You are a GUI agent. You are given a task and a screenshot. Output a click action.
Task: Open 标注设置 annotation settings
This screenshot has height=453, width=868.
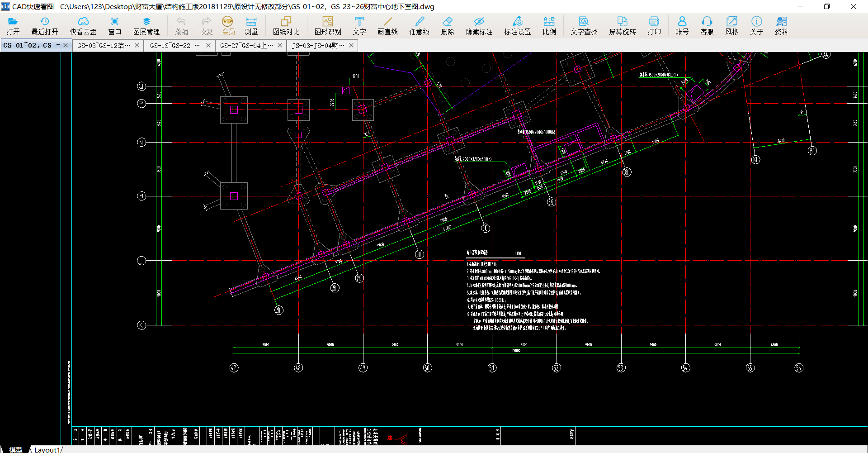tap(518, 26)
